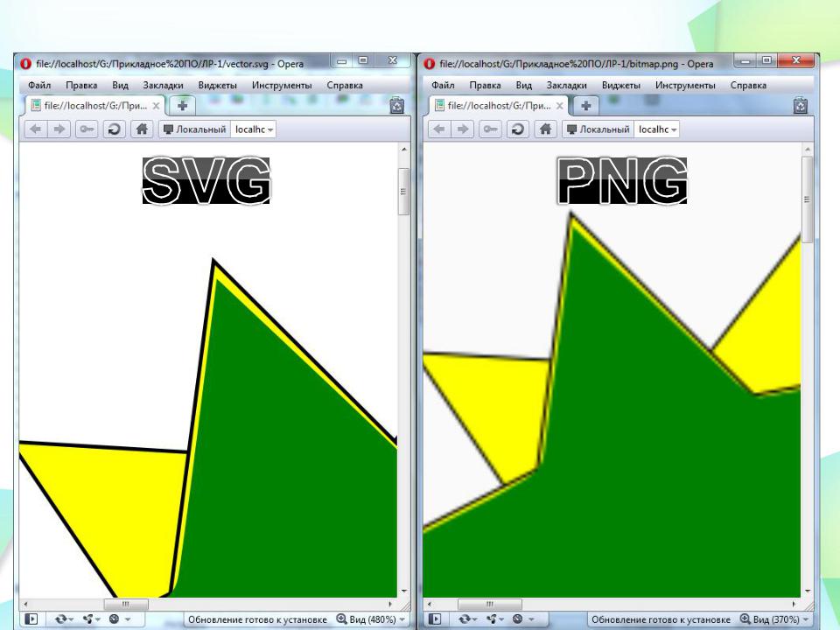Screen dimensions: 840x630
Task: Reload the page in bitmap.png window
Action: [x=517, y=129]
